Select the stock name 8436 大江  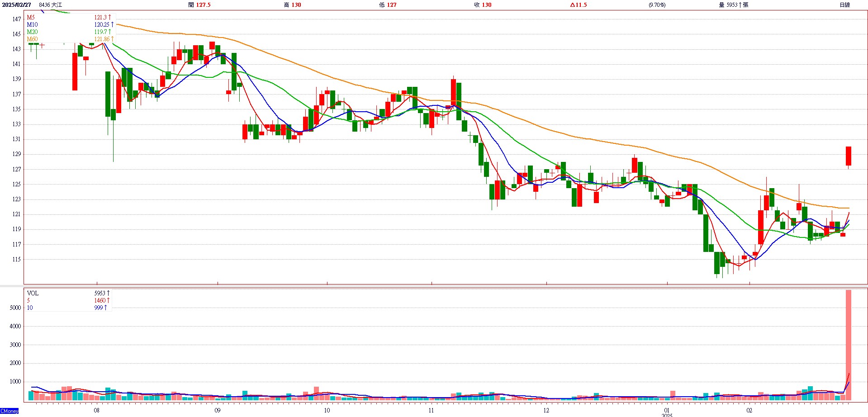pos(51,5)
